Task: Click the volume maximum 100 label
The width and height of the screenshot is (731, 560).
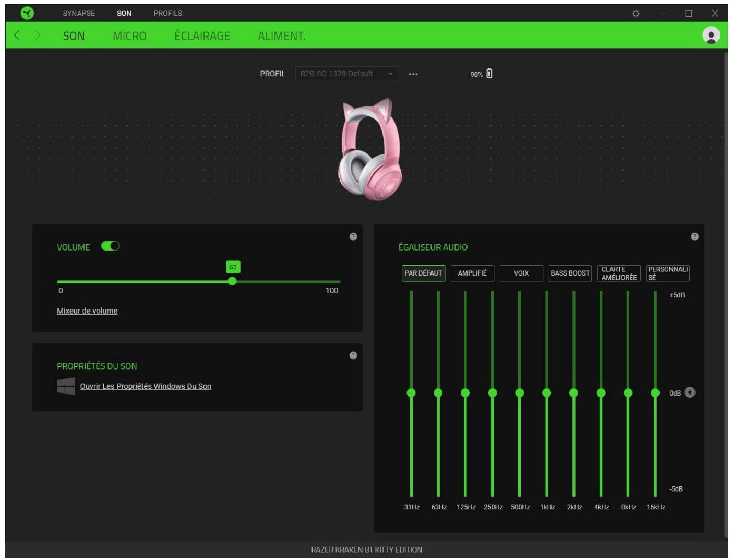Action: click(x=332, y=291)
